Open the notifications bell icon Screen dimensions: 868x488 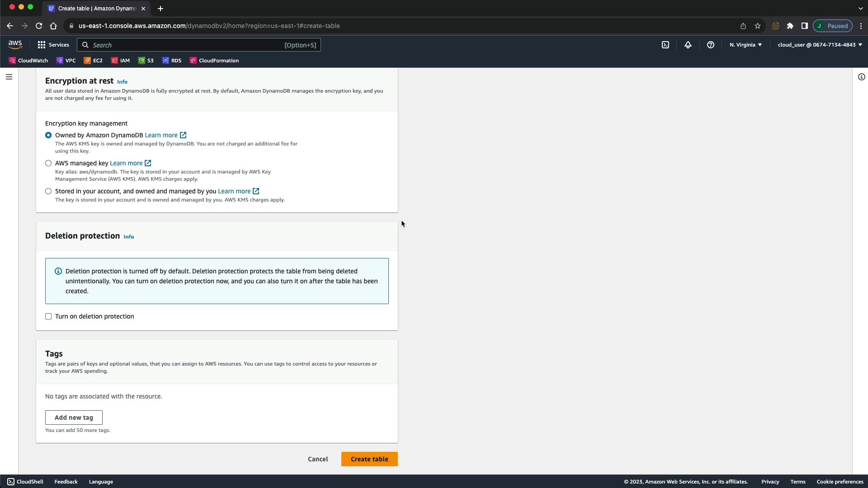coord(688,45)
